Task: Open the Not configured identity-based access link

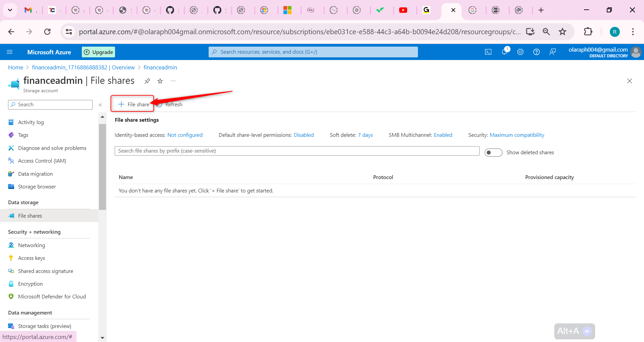Action: pos(185,135)
